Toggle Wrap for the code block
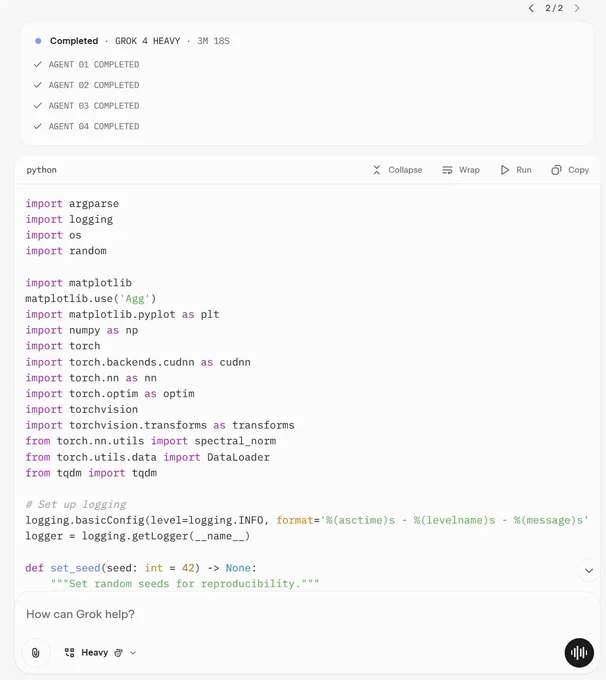The image size is (606, 680). tap(461, 170)
